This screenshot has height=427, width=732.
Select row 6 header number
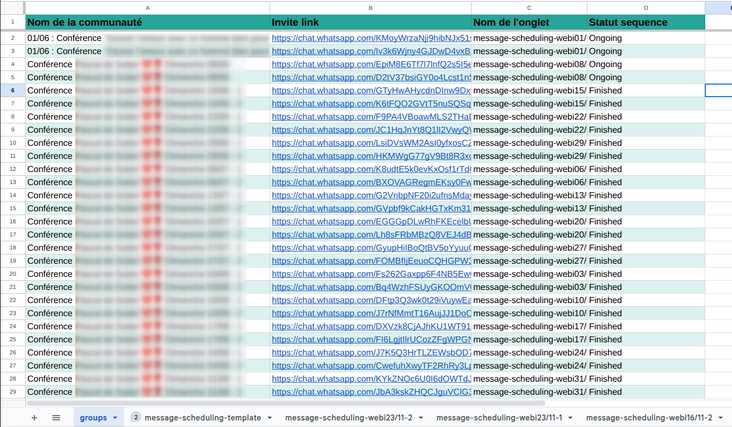tap(12, 90)
